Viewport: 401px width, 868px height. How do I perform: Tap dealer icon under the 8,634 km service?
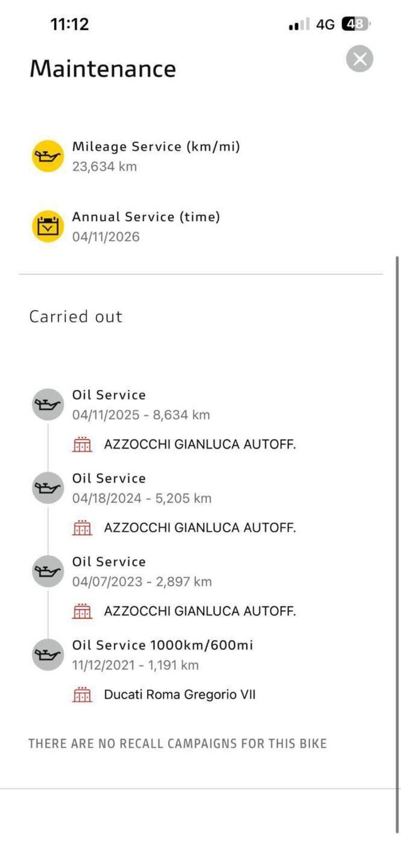coord(82,444)
